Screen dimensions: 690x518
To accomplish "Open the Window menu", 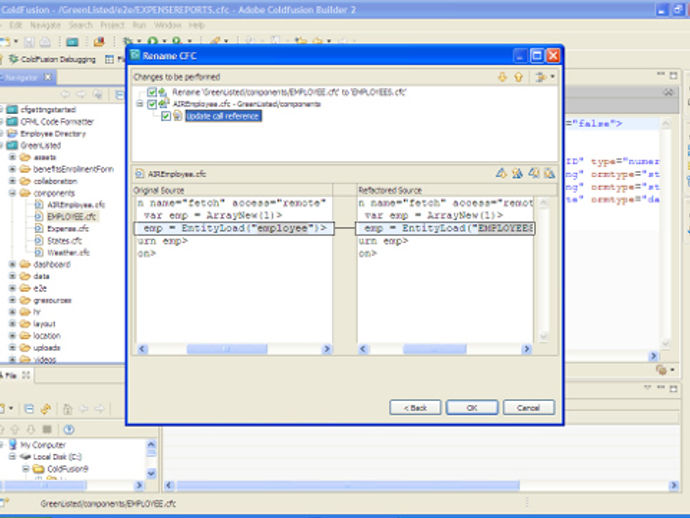I will [x=167, y=25].
